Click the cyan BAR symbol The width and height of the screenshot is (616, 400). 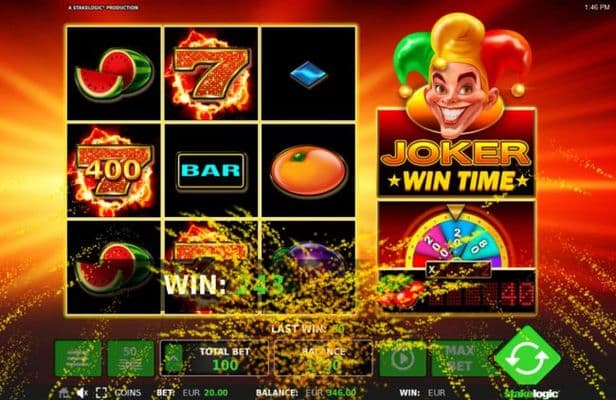[211, 171]
